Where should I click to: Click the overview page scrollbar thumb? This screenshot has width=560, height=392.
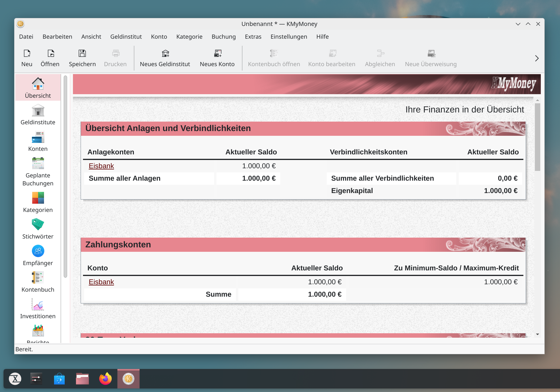[538, 137]
